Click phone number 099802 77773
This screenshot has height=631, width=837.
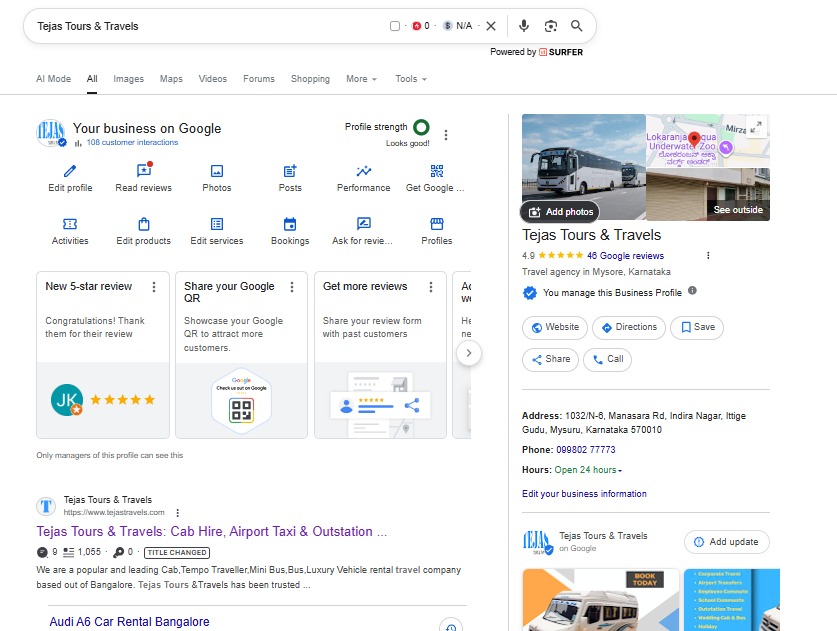[x=586, y=450]
